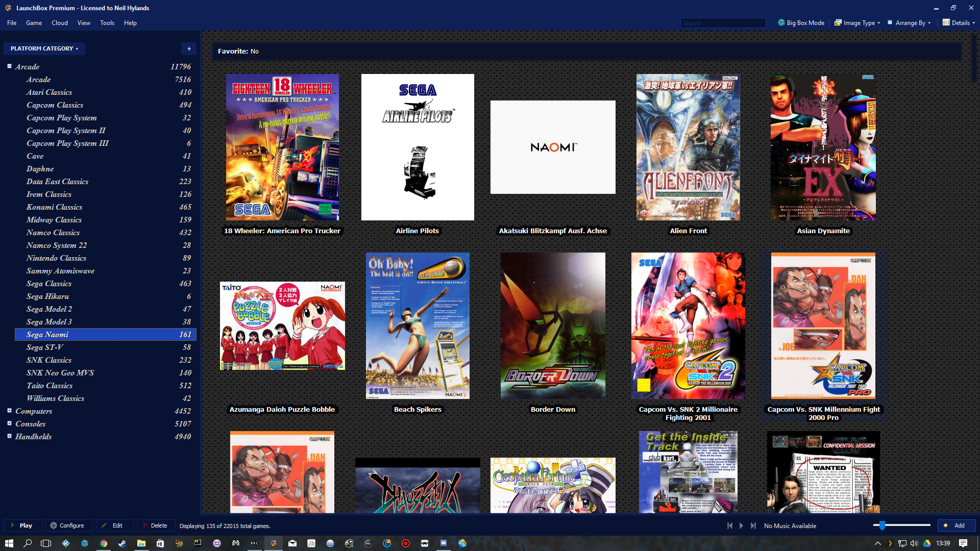Open the File menu
Viewport: 980px width, 551px height.
coord(12,23)
